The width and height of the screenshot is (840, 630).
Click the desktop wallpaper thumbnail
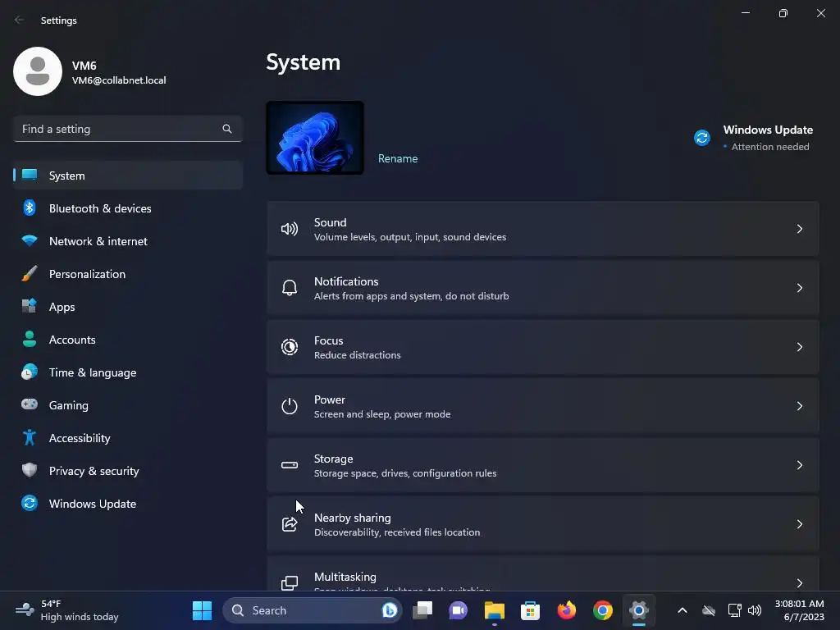pos(315,138)
